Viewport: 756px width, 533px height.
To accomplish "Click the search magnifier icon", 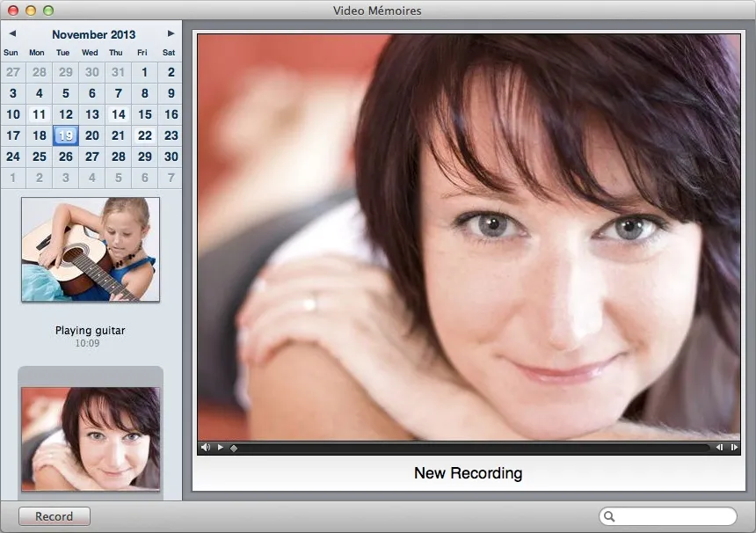I will (x=609, y=516).
